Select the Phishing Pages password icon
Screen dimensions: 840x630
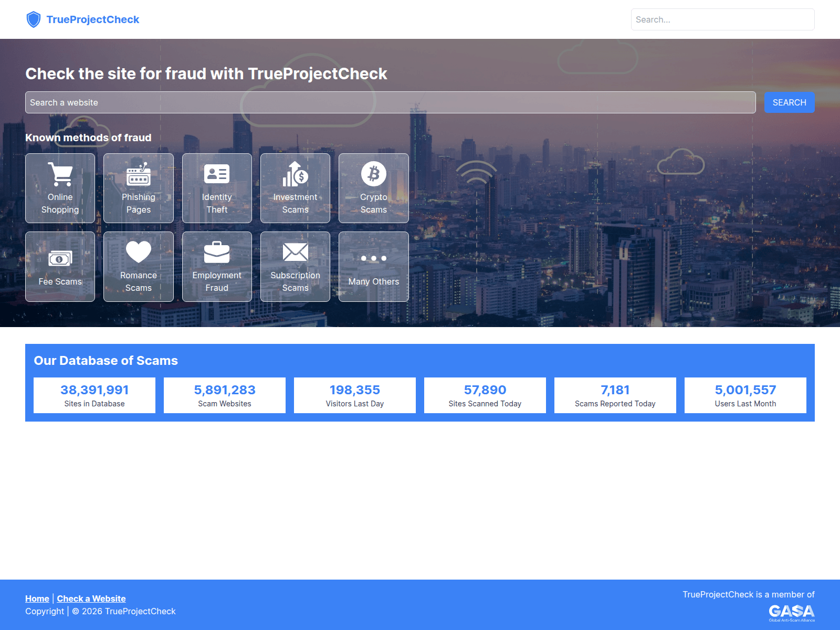[139, 174]
